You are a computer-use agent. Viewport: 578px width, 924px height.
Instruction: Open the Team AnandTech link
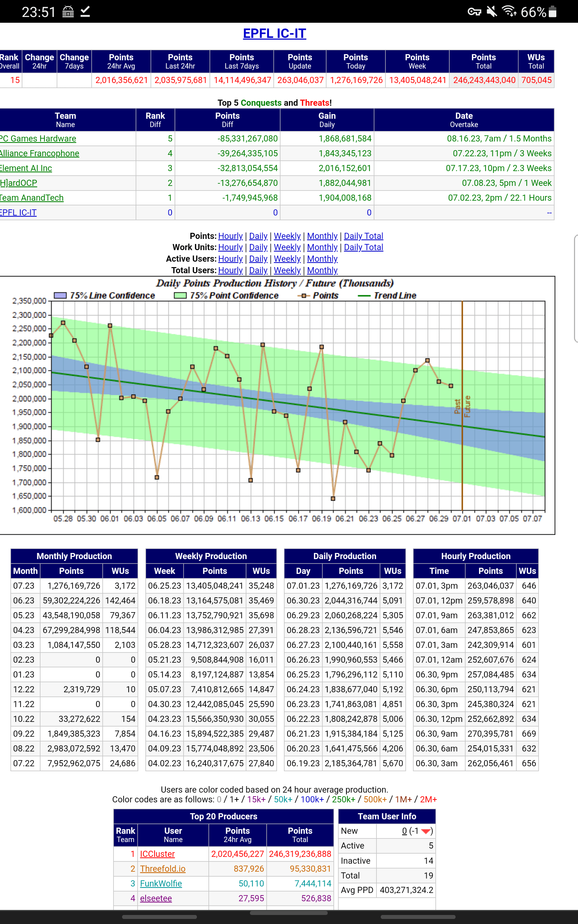click(32, 198)
